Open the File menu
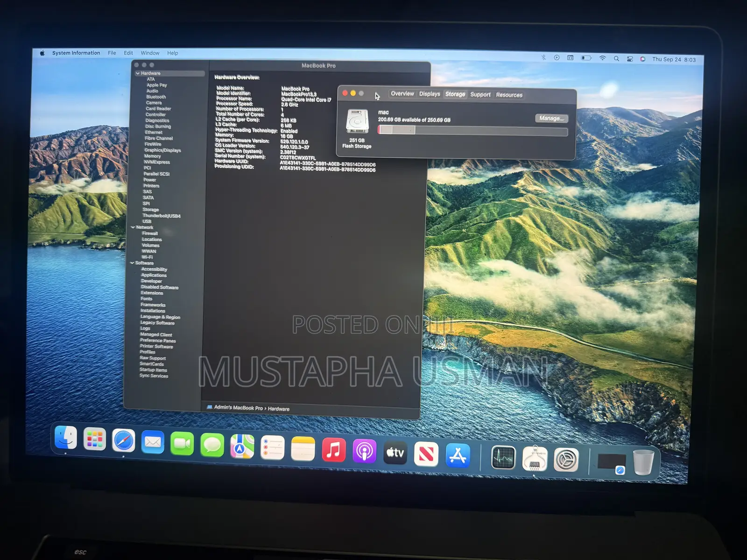The image size is (747, 560). (x=112, y=53)
